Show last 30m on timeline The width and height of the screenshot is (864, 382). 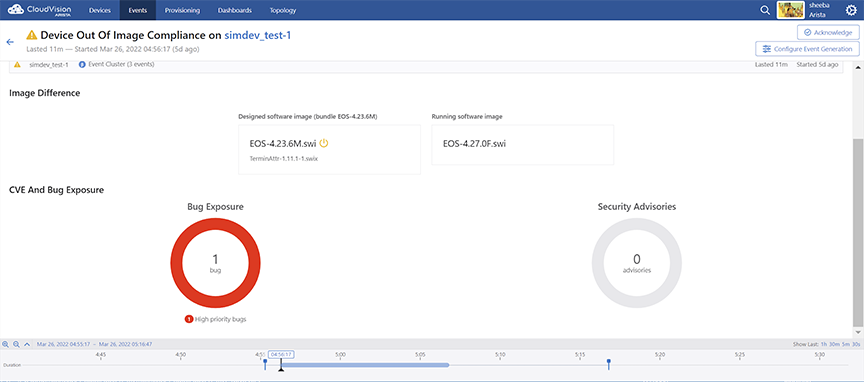click(833, 344)
